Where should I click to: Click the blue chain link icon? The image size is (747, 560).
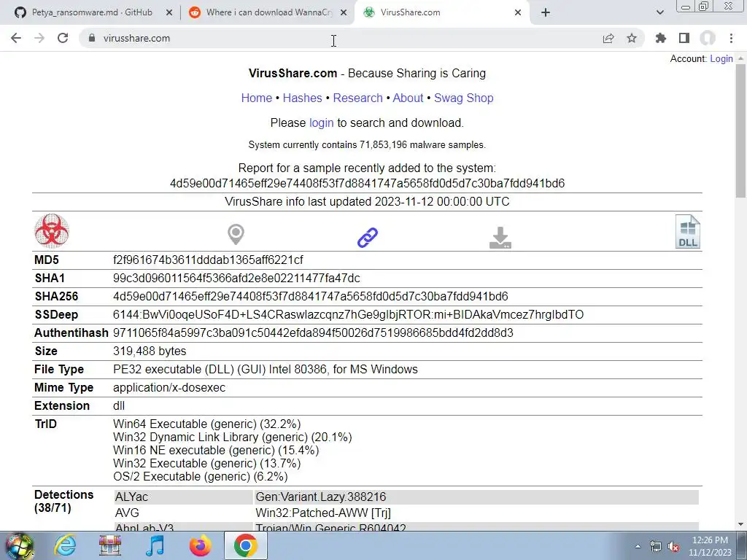368,238
